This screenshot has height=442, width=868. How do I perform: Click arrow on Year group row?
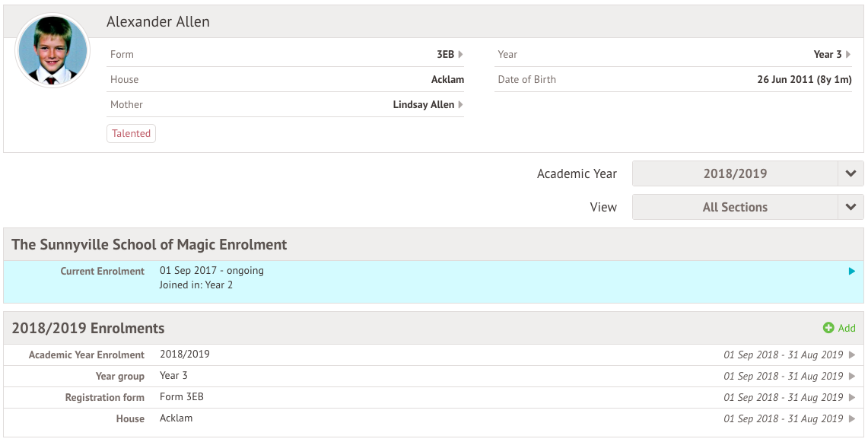point(852,377)
